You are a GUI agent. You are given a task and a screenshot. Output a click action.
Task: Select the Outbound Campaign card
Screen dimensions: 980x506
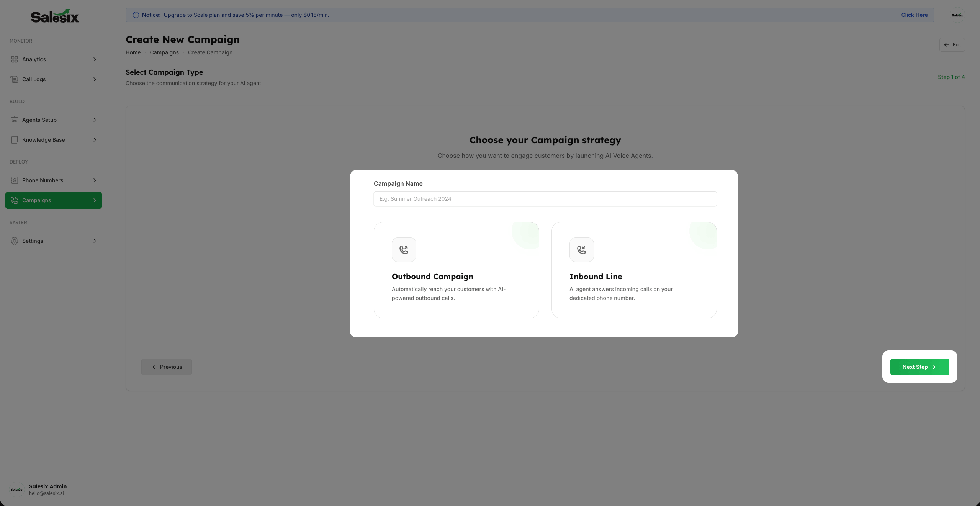456,270
